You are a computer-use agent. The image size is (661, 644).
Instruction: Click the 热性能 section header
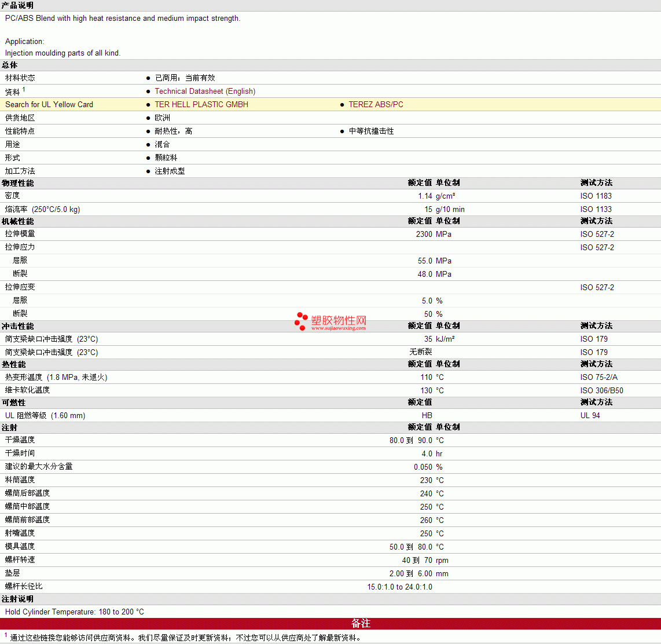point(14,364)
